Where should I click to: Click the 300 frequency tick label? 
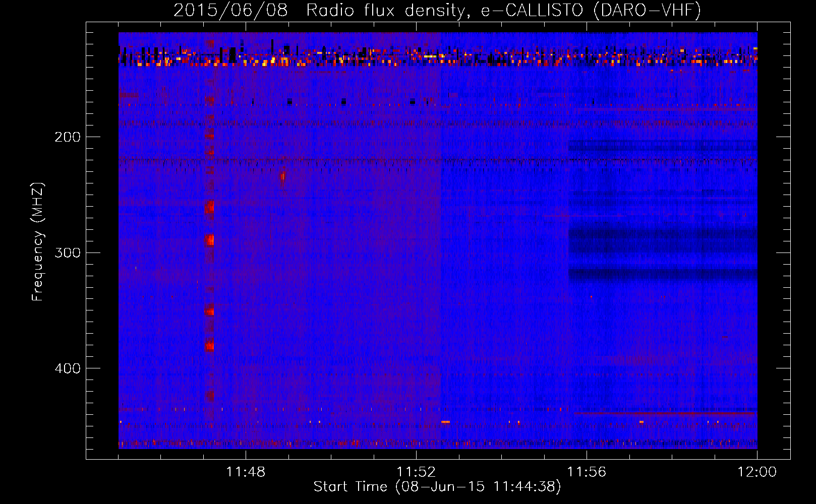(68, 253)
